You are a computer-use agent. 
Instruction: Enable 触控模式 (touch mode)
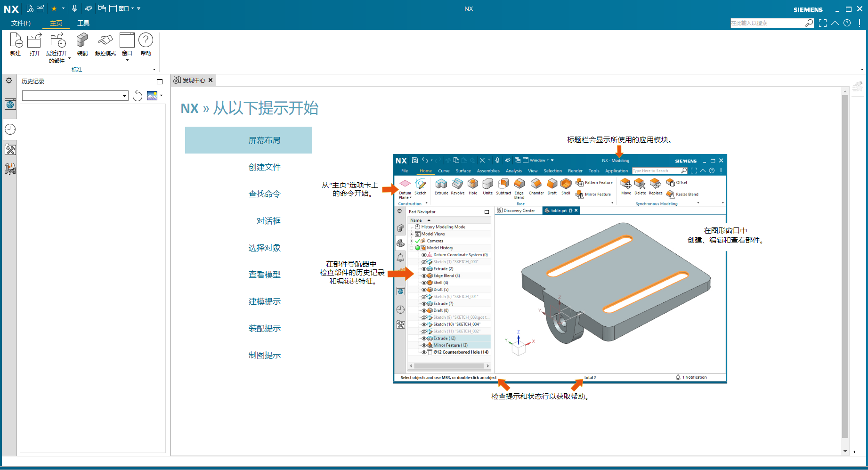click(x=105, y=45)
